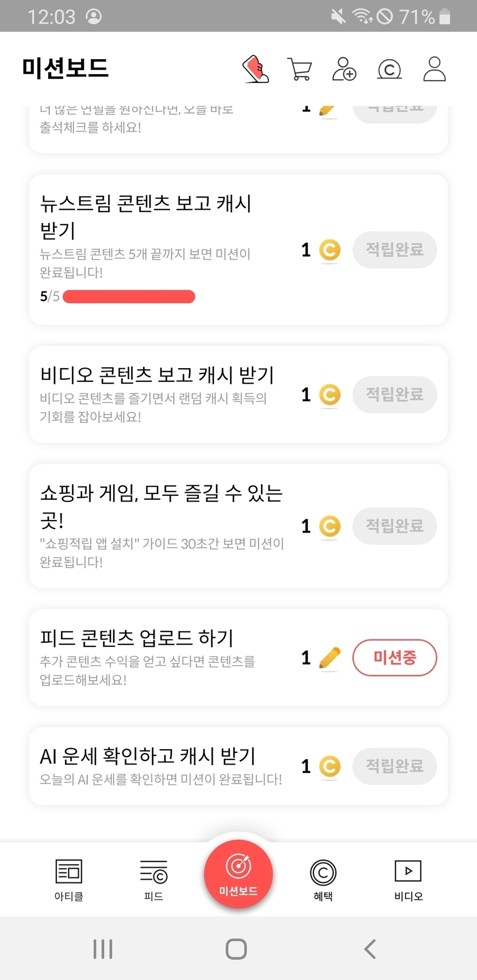Tap the pencil icon on feed upload mission
477x980 pixels.
[329, 658]
